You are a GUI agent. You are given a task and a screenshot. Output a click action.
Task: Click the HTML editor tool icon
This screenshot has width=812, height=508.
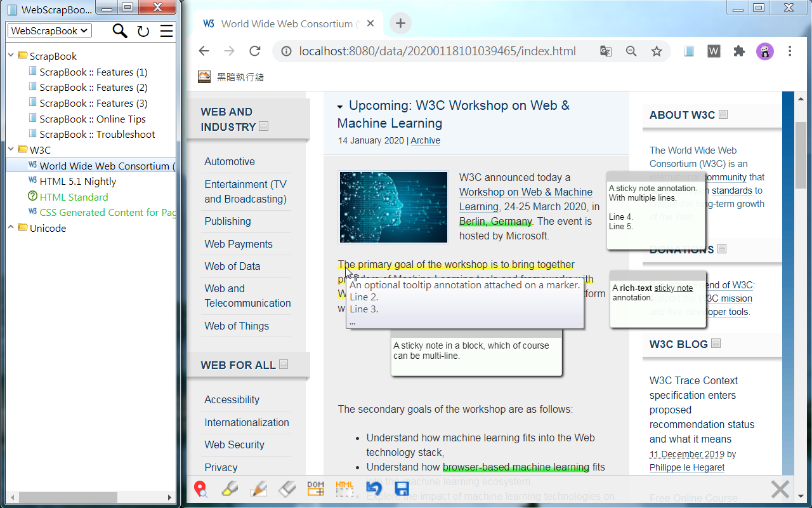point(344,488)
